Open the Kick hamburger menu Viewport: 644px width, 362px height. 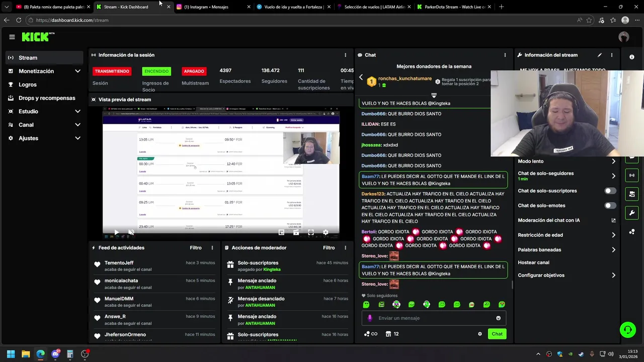click(12, 37)
